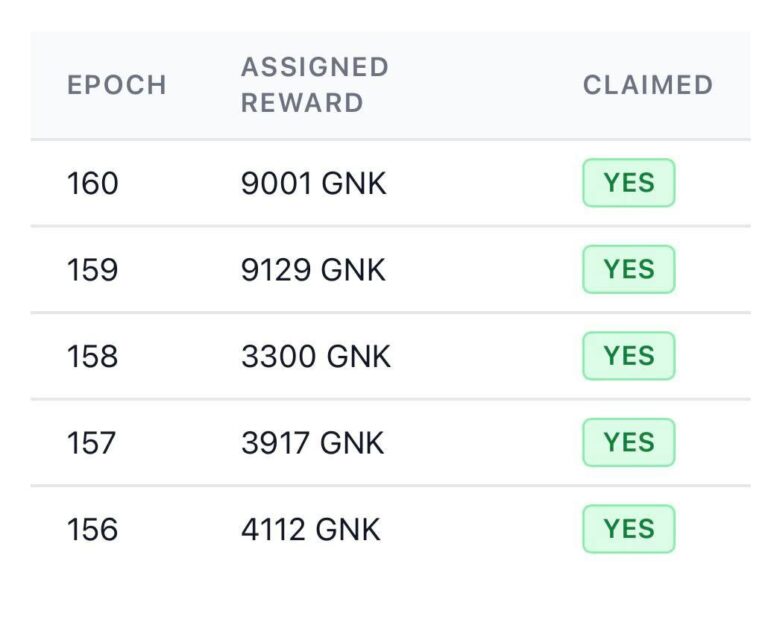Click the EPOCH column header
The image size is (768, 623).
pos(116,85)
